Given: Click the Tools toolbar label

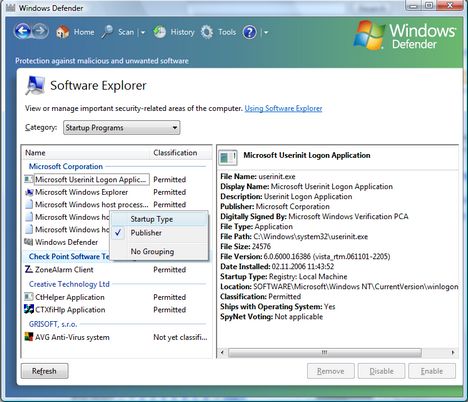Looking at the screenshot, I should point(227,32).
